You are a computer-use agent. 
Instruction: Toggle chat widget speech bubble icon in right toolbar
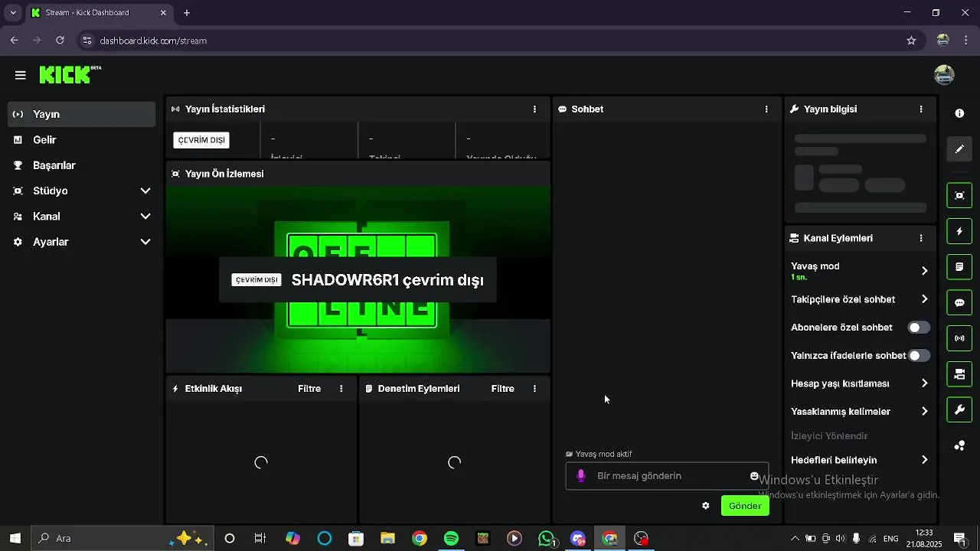(959, 302)
